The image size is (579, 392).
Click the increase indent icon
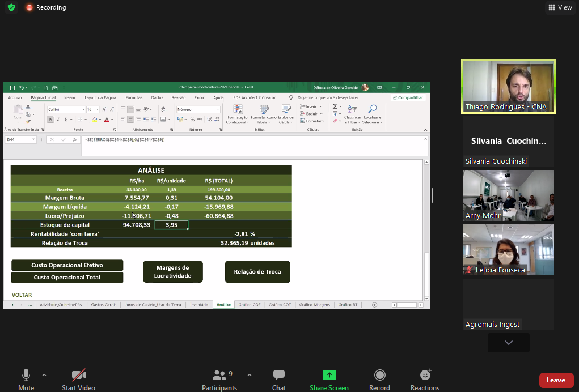[154, 120]
